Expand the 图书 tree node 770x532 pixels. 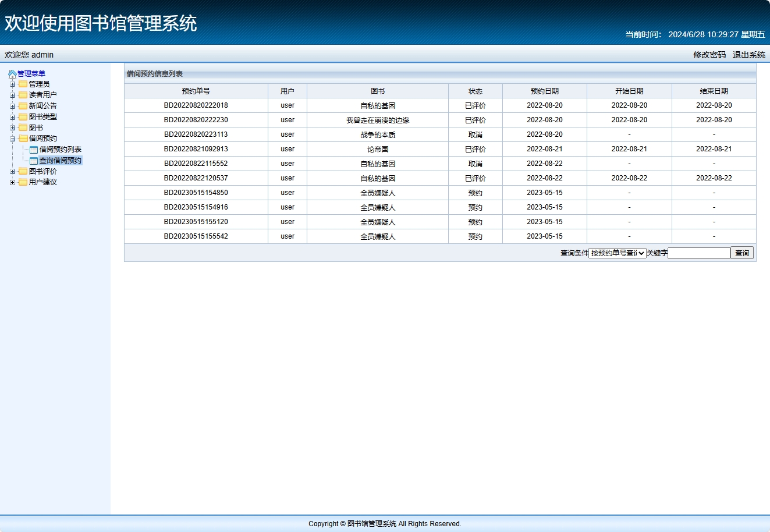pos(12,127)
